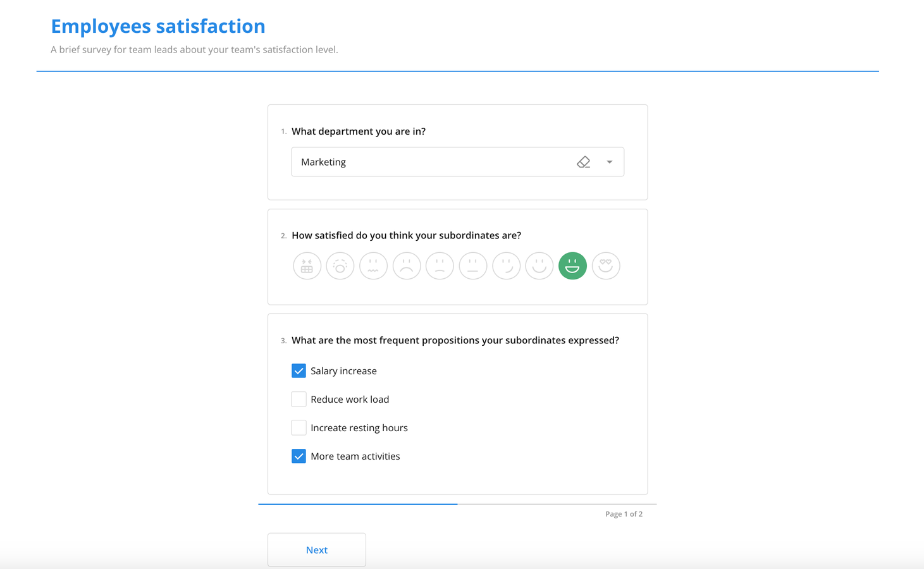Select the grimacing teeth face rating
The height and width of the screenshot is (569, 924).
pos(307,266)
